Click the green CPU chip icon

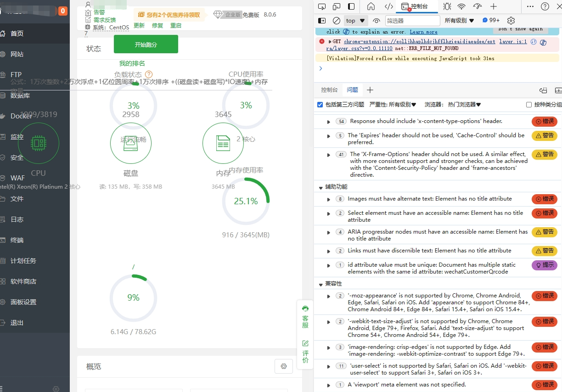tap(39, 144)
